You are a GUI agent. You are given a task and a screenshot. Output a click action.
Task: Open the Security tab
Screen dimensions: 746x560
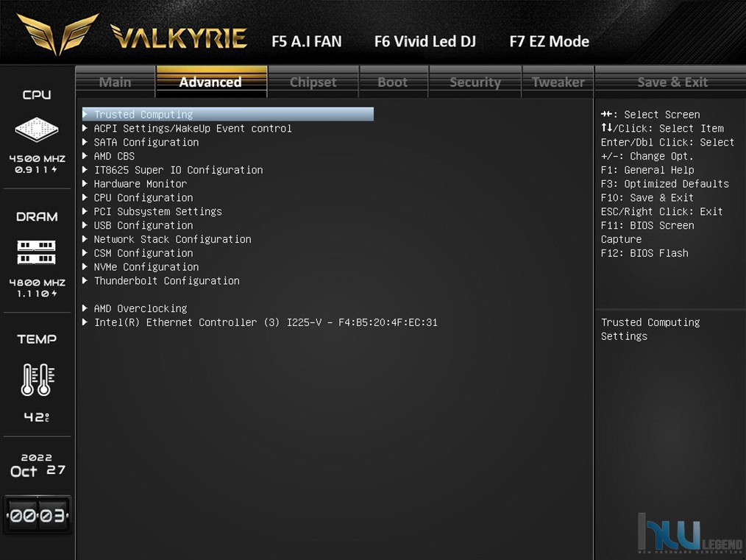475,82
